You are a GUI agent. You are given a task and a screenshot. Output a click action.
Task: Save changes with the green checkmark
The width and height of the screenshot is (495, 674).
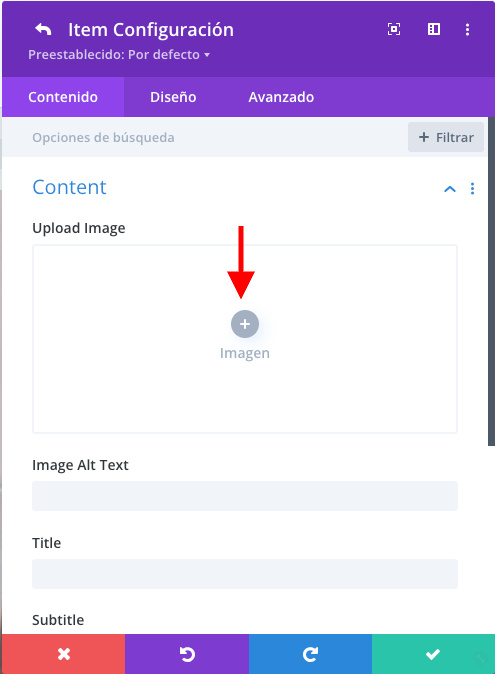pos(433,654)
